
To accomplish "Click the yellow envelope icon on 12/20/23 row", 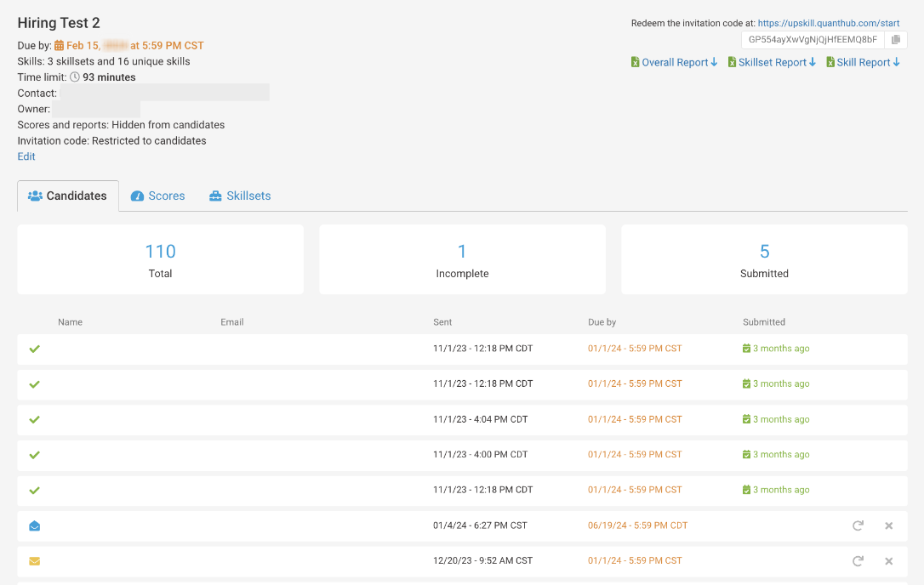I will 35,561.
